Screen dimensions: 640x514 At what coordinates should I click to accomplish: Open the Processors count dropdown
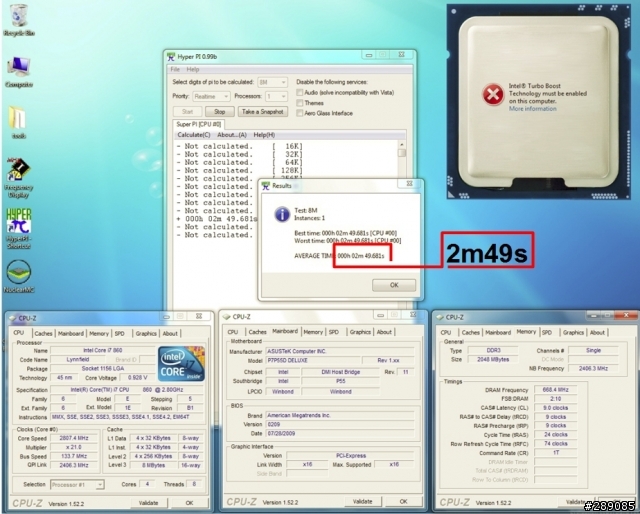click(x=276, y=96)
